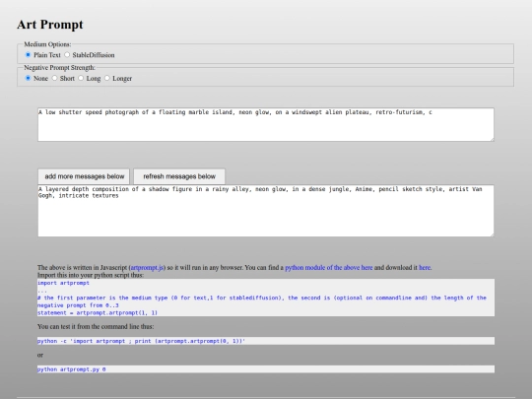Focus the top prompt text area
Screen dimensions: 532x399
pos(266,124)
